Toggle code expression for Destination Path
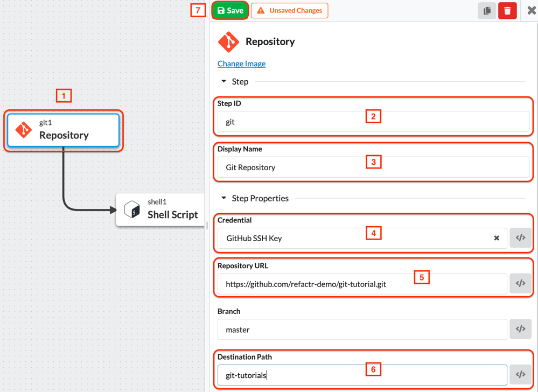 [520, 374]
